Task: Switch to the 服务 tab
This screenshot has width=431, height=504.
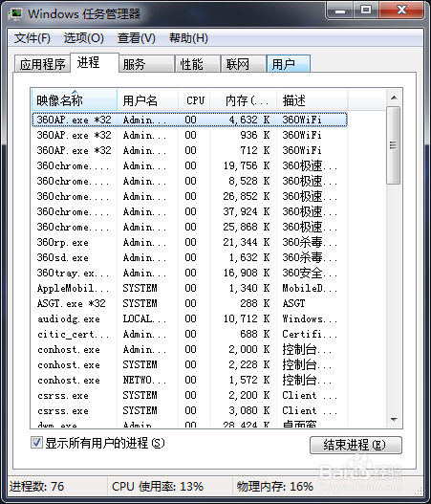Action: (146, 64)
